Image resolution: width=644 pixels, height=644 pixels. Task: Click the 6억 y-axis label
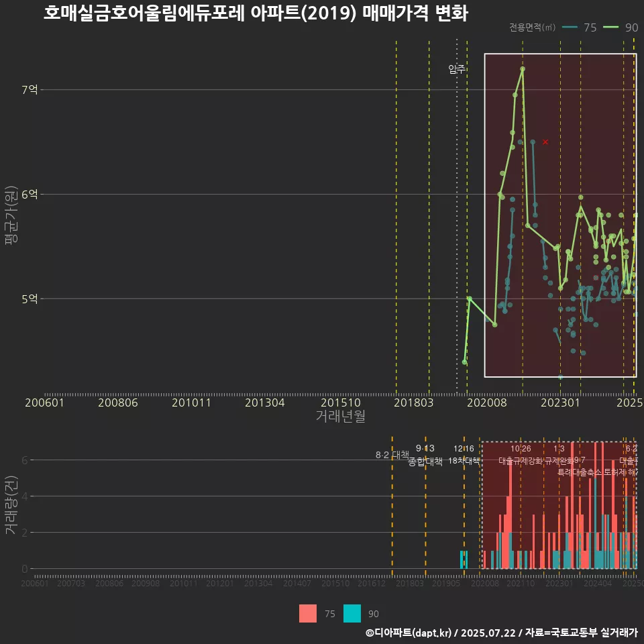[x=30, y=195]
